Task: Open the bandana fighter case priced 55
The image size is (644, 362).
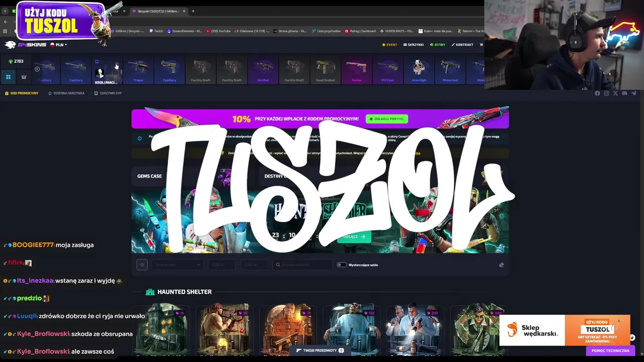Action: (x=225, y=329)
